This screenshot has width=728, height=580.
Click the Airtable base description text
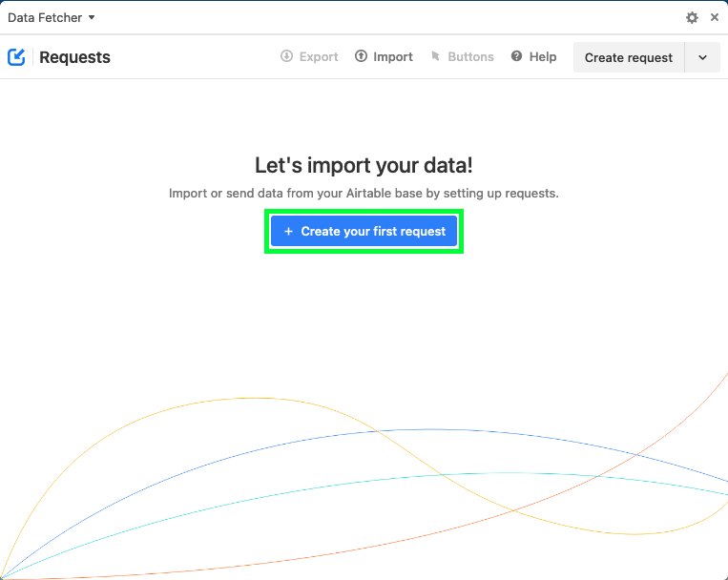click(364, 194)
